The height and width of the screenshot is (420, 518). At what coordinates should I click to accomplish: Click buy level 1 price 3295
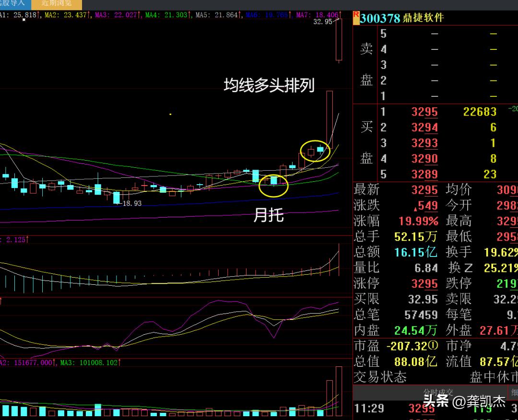(x=424, y=112)
